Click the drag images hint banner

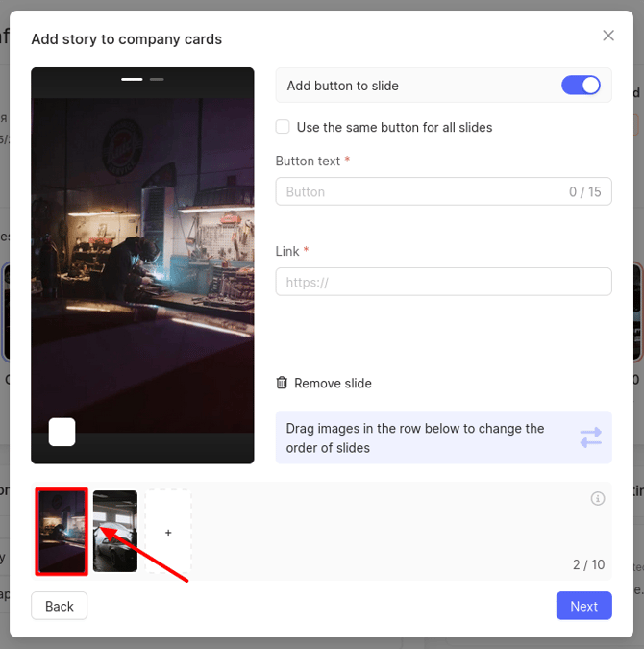(423, 437)
